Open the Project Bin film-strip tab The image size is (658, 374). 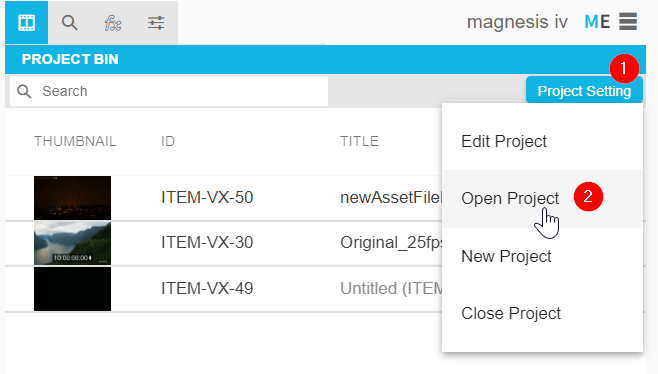26,22
